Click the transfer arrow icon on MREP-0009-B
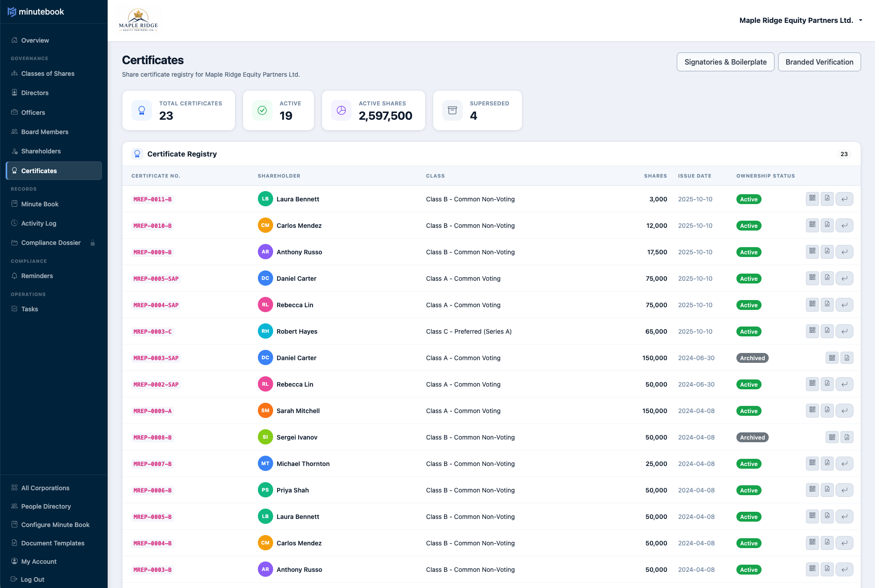The height and width of the screenshot is (588, 875). click(845, 252)
